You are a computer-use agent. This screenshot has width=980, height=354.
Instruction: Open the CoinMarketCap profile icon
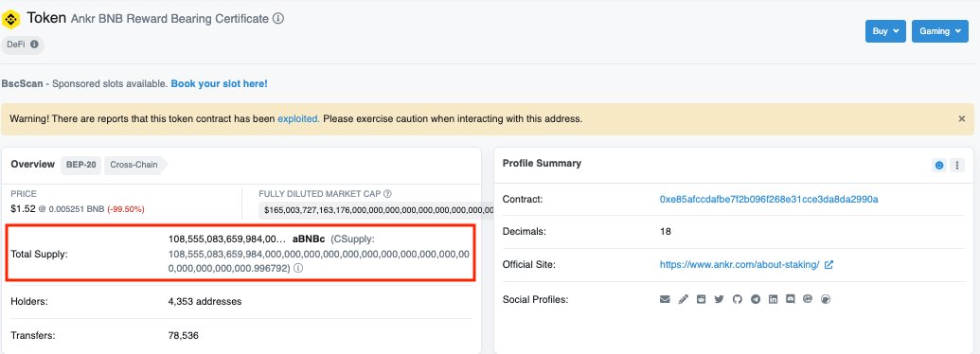[808, 300]
